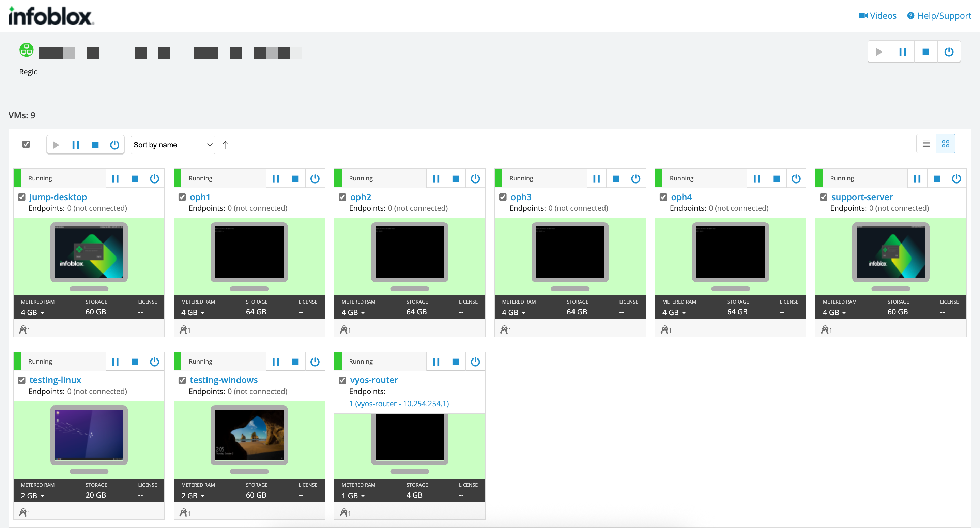This screenshot has height=528, width=980.
Task: Open testing-windows desktop thumbnail
Action: (249, 435)
